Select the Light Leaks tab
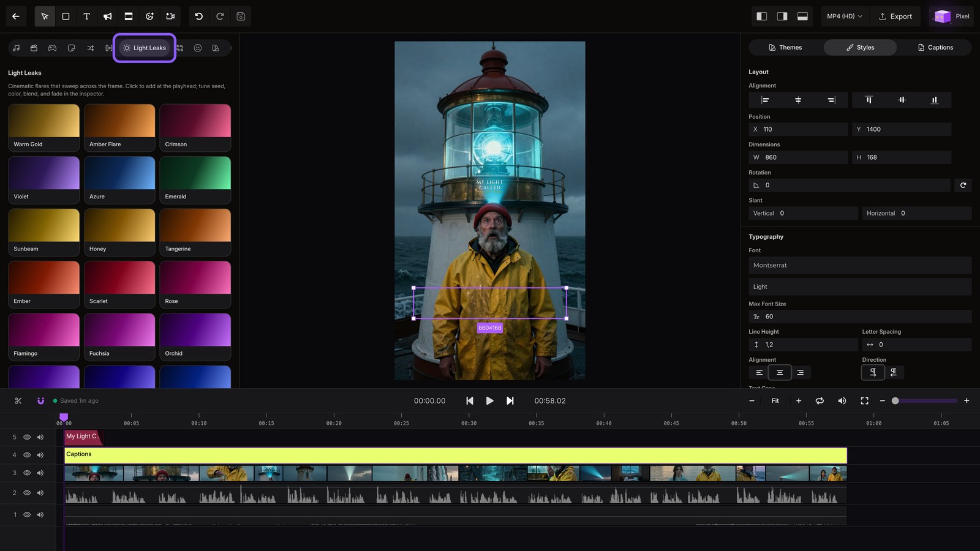 coord(145,48)
